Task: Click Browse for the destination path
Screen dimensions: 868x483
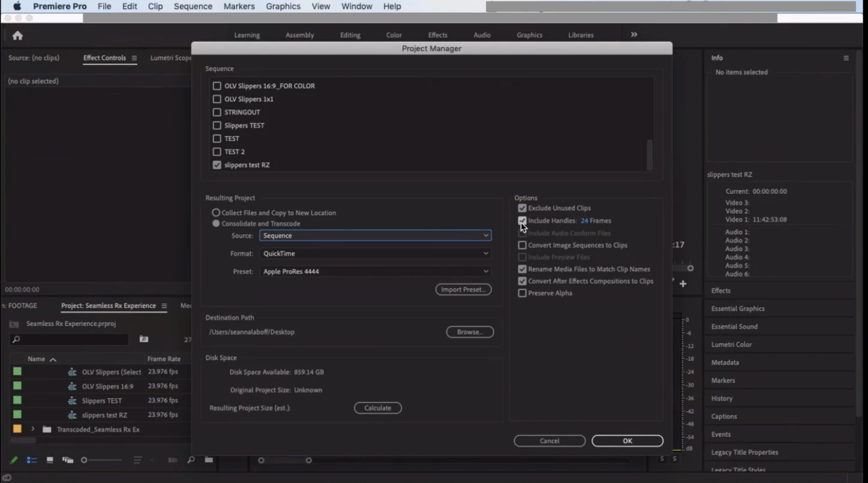Action: pos(470,332)
